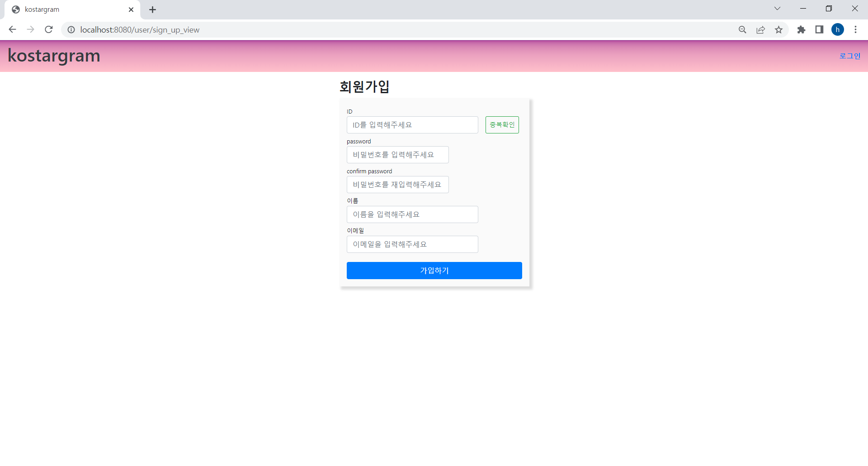Screen dimensions: 868x466
Task: Click the profile avatar circle
Action: [838, 29]
